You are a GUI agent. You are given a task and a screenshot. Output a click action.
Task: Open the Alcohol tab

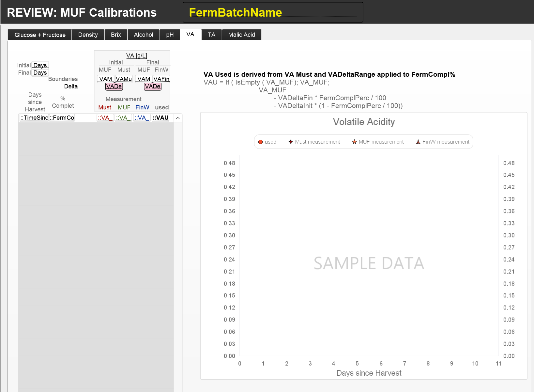144,35
